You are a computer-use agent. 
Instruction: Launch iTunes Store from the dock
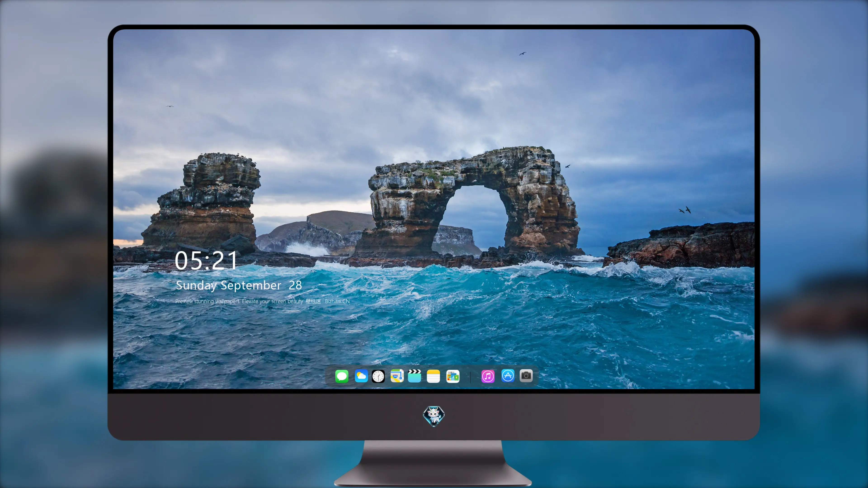click(x=488, y=376)
